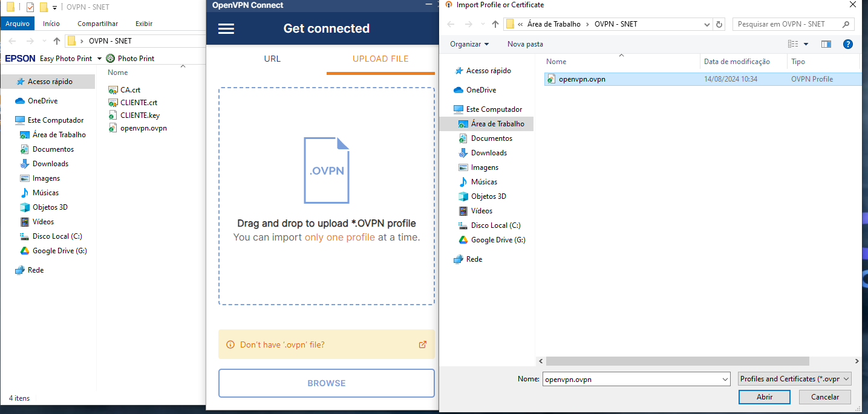The image size is (868, 414).
Task: Select Este Computador in import dialog sidebar
Action: coord(488,109)
